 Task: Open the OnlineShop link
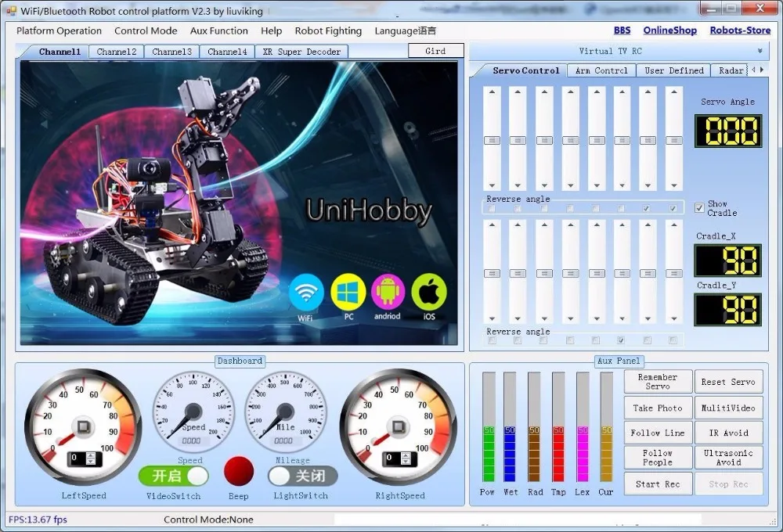click(x=669, y=30)
